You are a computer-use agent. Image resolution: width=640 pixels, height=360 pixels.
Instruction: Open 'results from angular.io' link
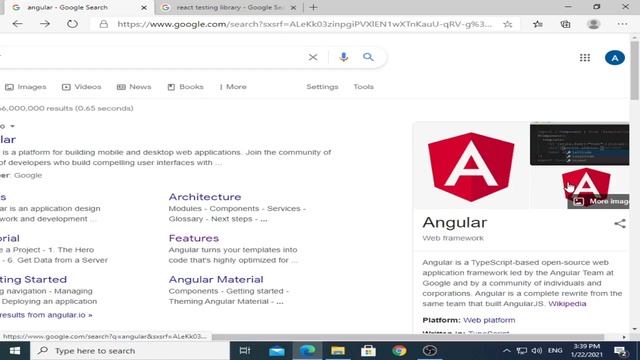point(46,315)
